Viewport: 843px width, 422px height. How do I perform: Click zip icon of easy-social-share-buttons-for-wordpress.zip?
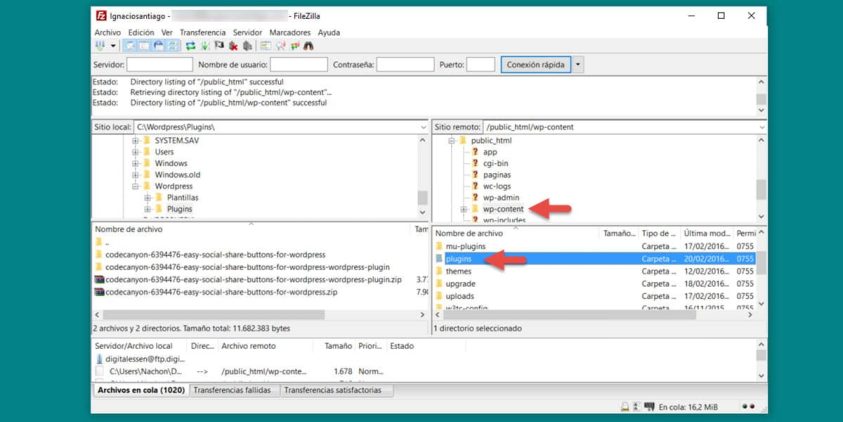99,292
